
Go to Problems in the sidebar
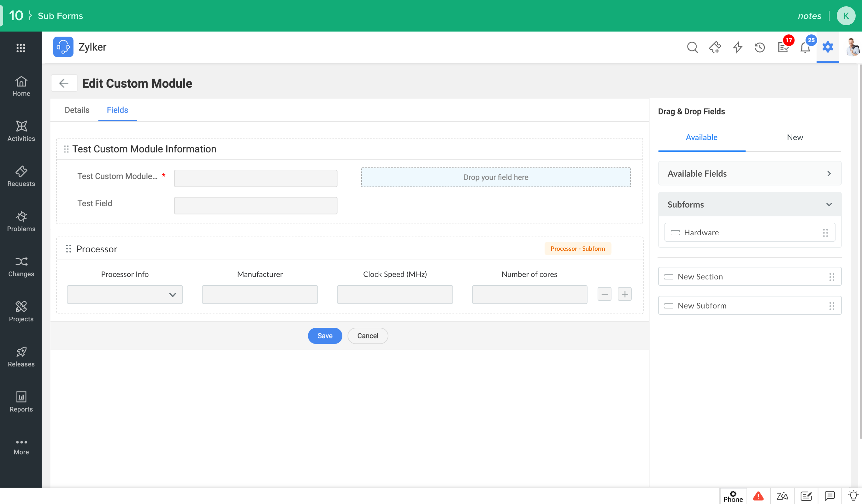21,221
